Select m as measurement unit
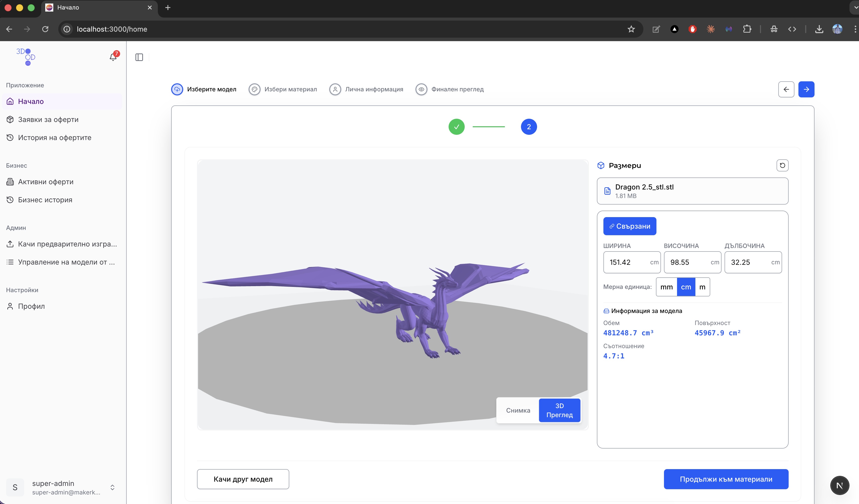The height and width of the screenshot is (504, 859). 702,287
